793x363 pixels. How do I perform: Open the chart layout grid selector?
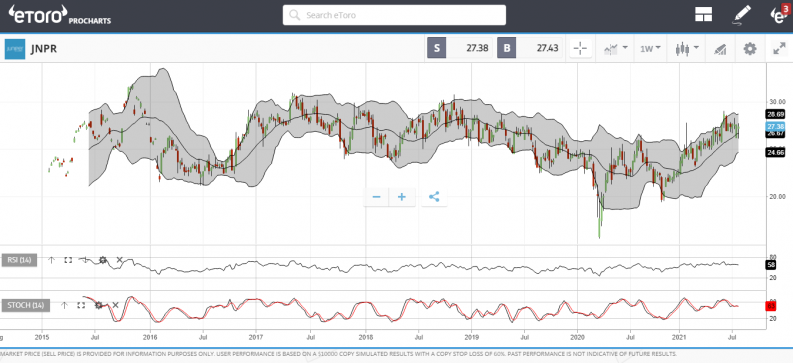[x=703, y=15]
